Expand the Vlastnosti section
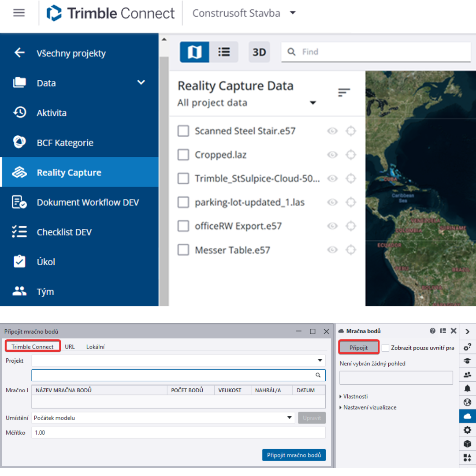476x476 pixels. (353, 396)
